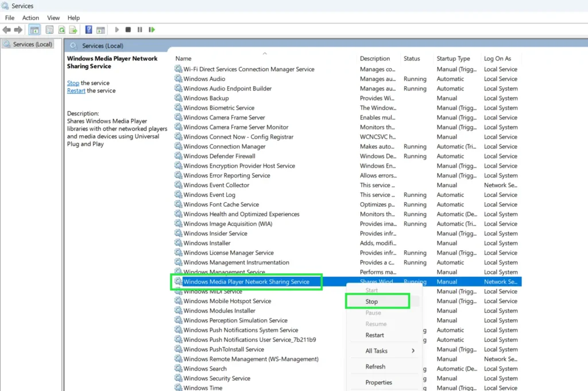The height and width of the screenshot is (391, 588).
Task: Toggle the console tree pane visibility
Action: pyautogui.click(x=34, y=29)
